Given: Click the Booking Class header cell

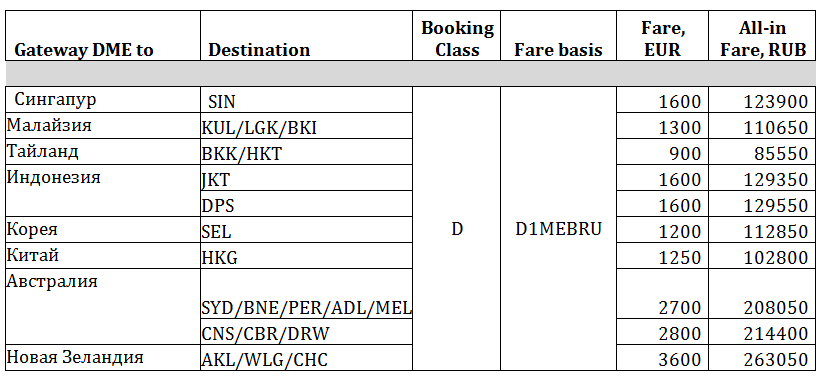Looking at the screenshot, I should tap(457, 36).
